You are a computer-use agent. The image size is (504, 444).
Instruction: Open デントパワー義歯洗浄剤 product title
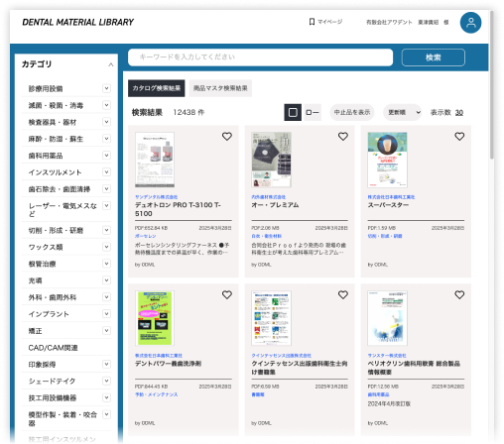coord(168,364)
